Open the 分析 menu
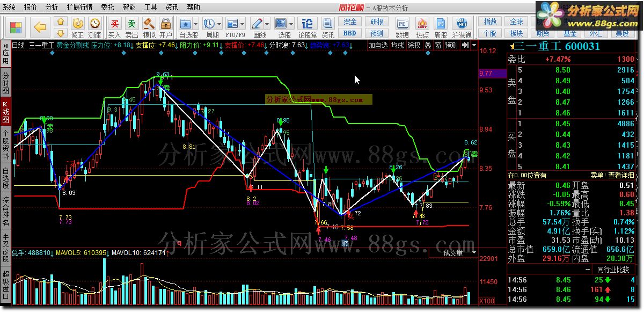644x312 pixels. point(52,7)
